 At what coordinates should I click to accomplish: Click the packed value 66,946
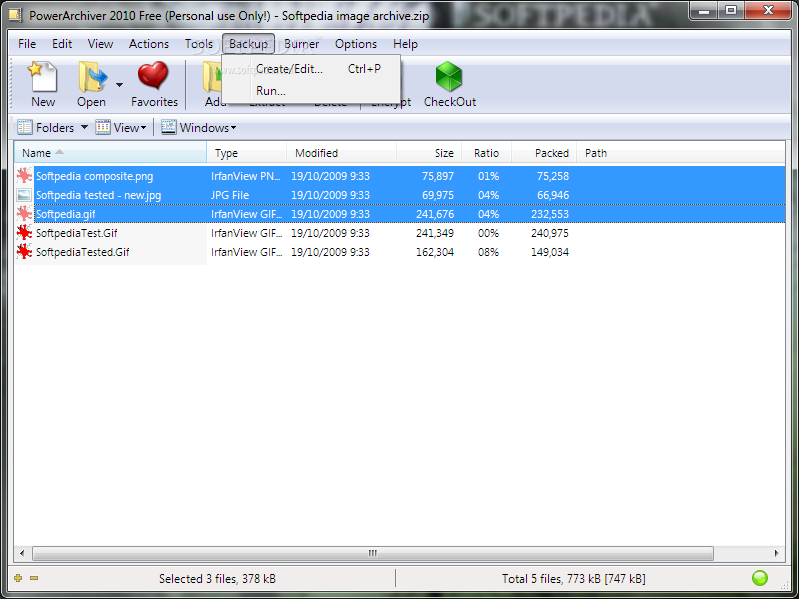point(553,195)
